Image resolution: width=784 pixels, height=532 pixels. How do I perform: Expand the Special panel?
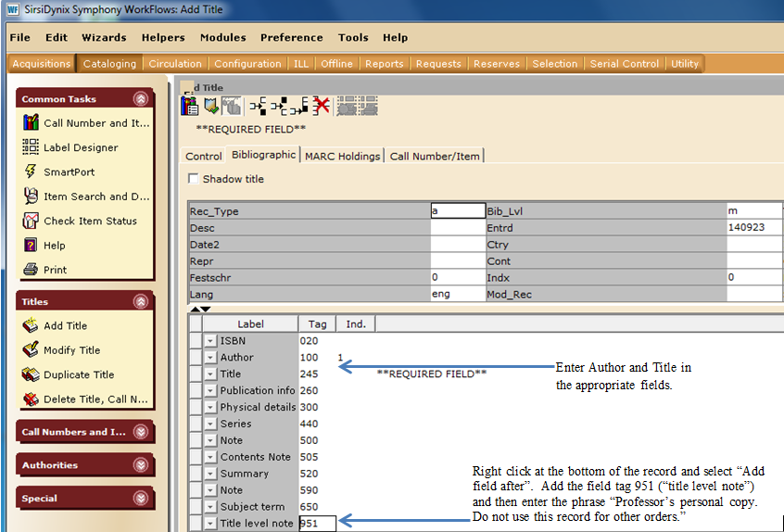141,498
